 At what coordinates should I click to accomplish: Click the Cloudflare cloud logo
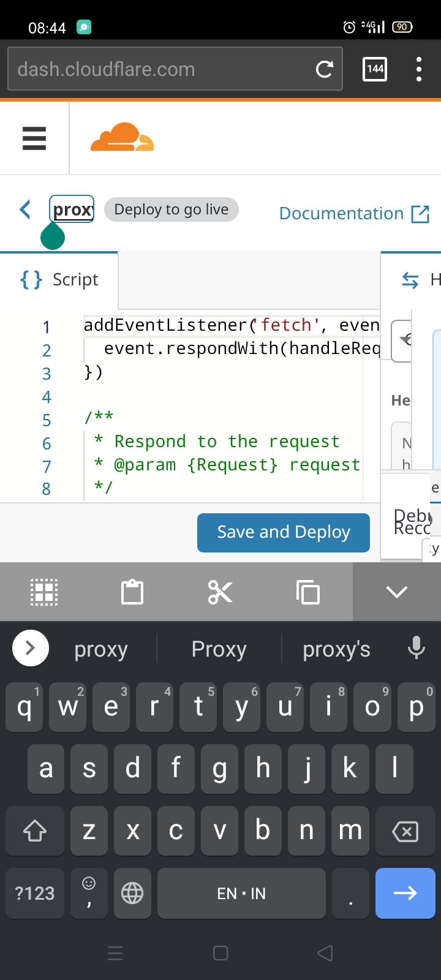(x=122, y=137)
